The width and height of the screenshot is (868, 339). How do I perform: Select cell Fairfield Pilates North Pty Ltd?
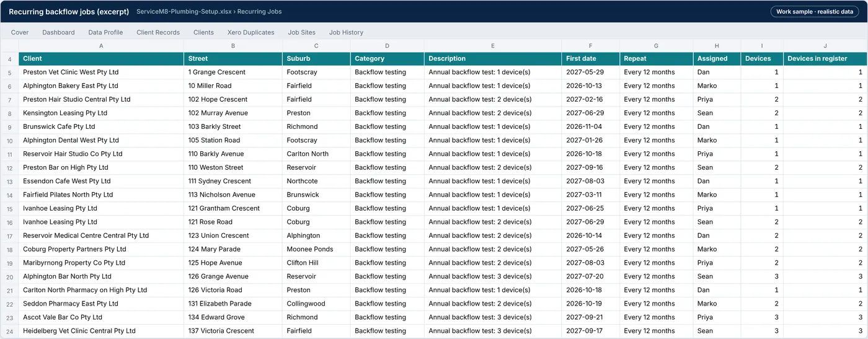tap(101, 195)
